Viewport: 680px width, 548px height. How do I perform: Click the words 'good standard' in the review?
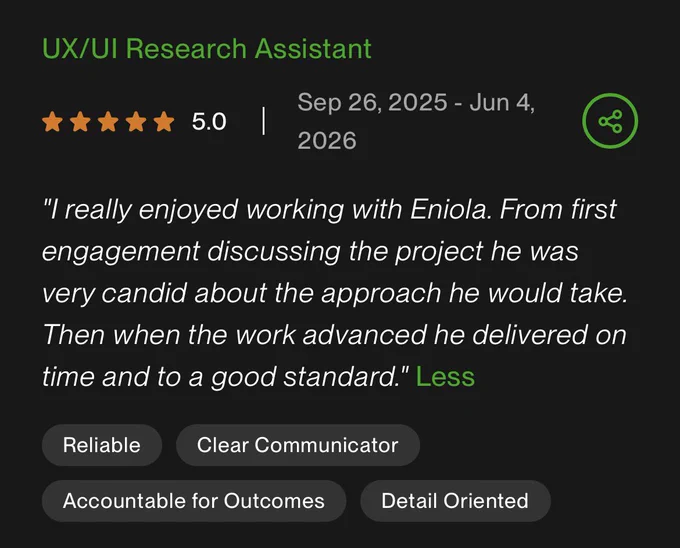pyautogui.click(x=304, y=377)
